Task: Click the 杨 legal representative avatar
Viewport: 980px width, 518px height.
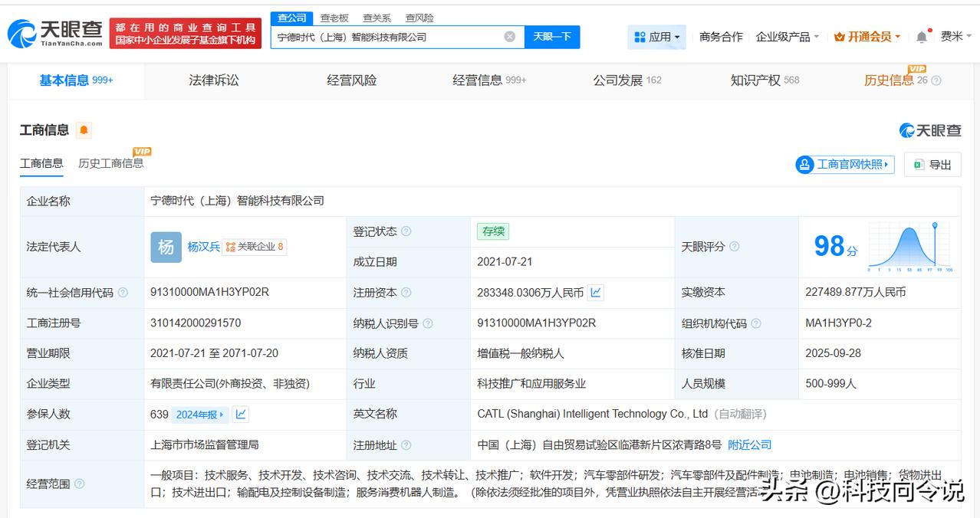Action: [x=166, y=247]
